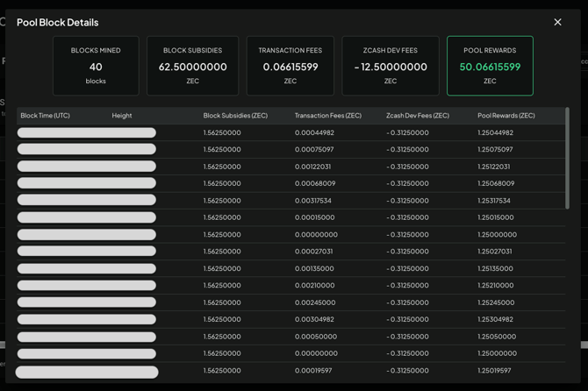Click block subsidy in the 0.00317534 fee row
Image resolution: width=588 pixels, height=391 pixels.
(x=222, y=201)
